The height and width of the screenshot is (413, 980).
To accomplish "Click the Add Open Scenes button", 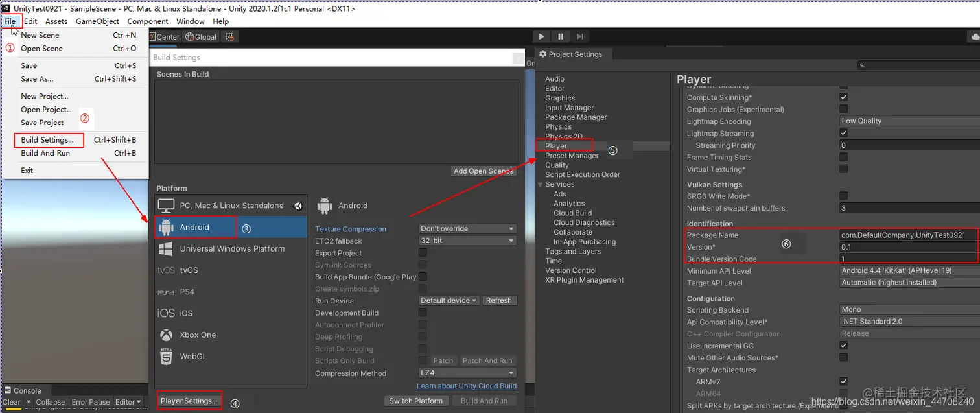I will click(x=484, y=171).
